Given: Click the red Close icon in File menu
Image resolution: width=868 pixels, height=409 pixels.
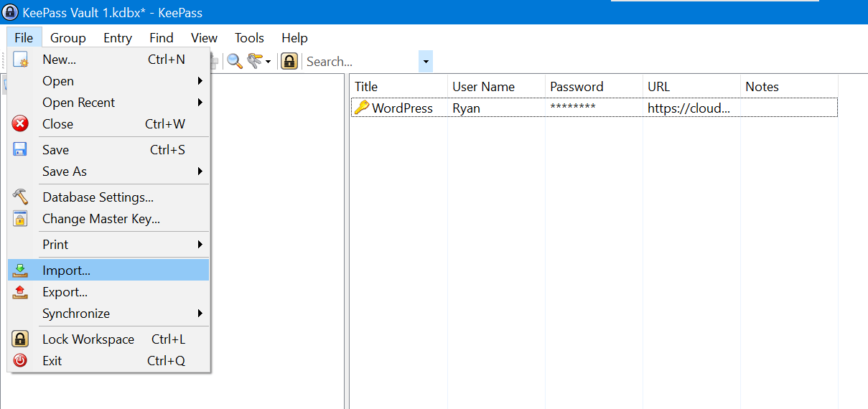Looking at the screenshot, I should pos(20,124).
